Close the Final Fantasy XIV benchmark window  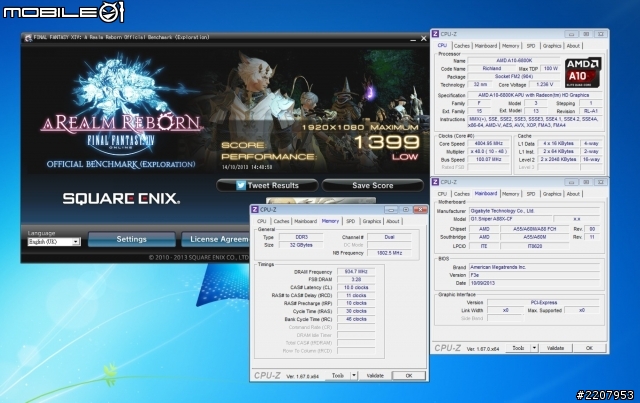(x=424, y=38)
